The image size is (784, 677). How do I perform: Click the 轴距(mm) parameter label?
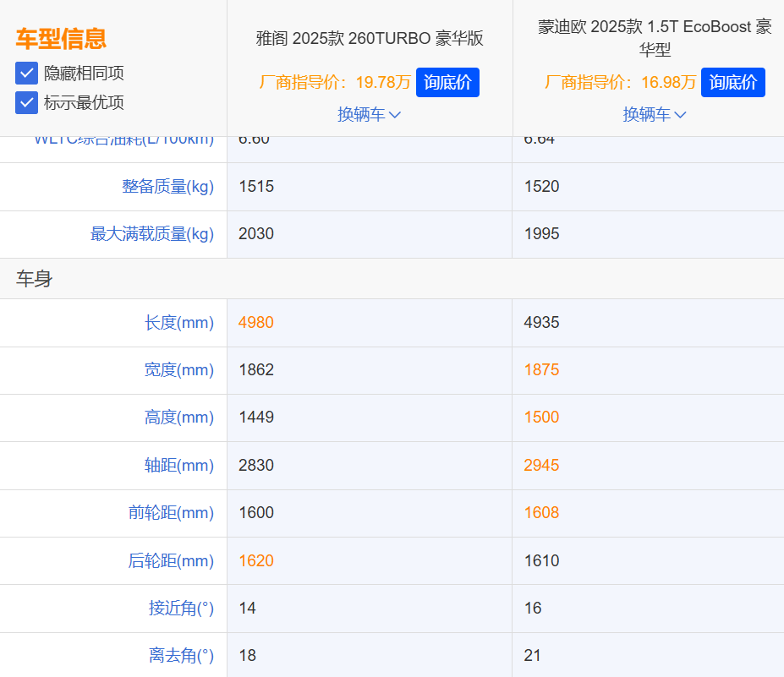pyautogui.click(x=179, y=466)
